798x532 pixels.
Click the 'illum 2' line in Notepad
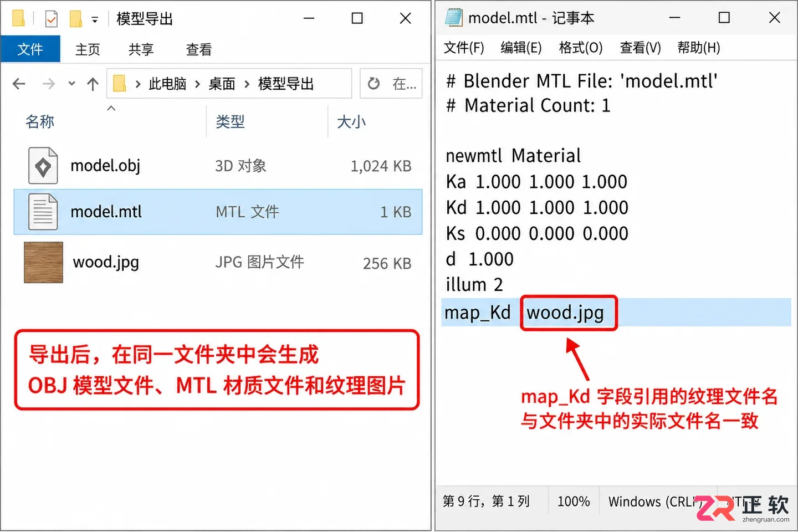pyautogui.click(x=474, y=285)
